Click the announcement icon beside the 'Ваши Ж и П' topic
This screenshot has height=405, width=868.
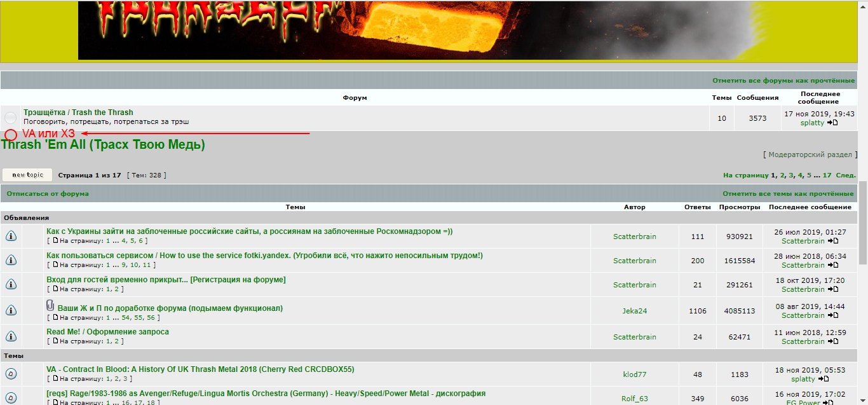[x=11, y=310]
